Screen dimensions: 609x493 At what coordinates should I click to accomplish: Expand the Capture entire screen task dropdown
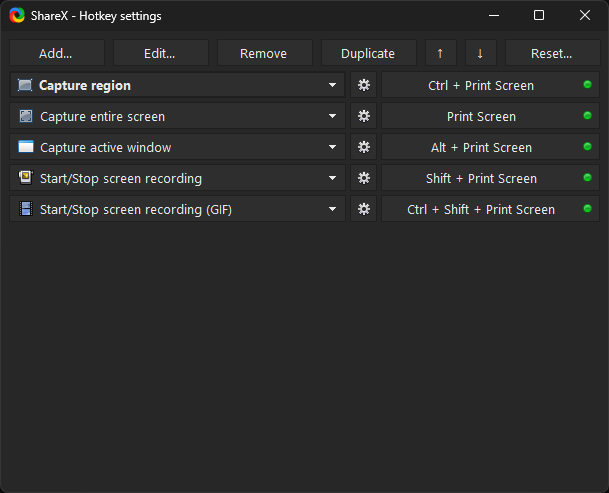pos(332,116)
